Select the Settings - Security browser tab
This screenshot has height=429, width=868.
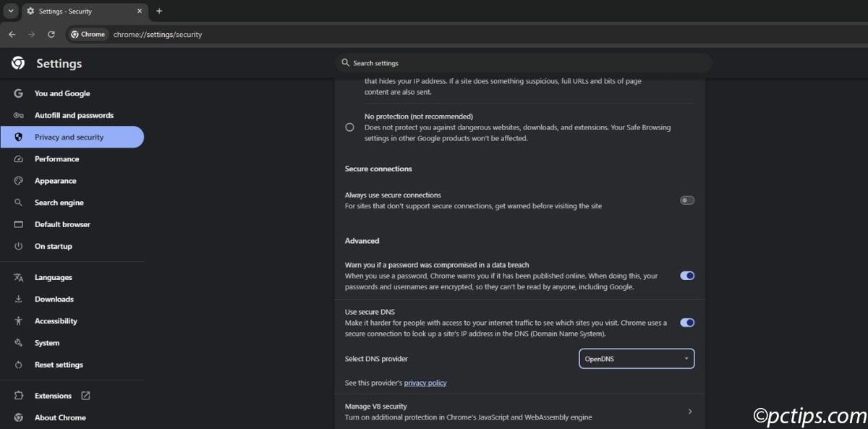[x=85, y=11]
